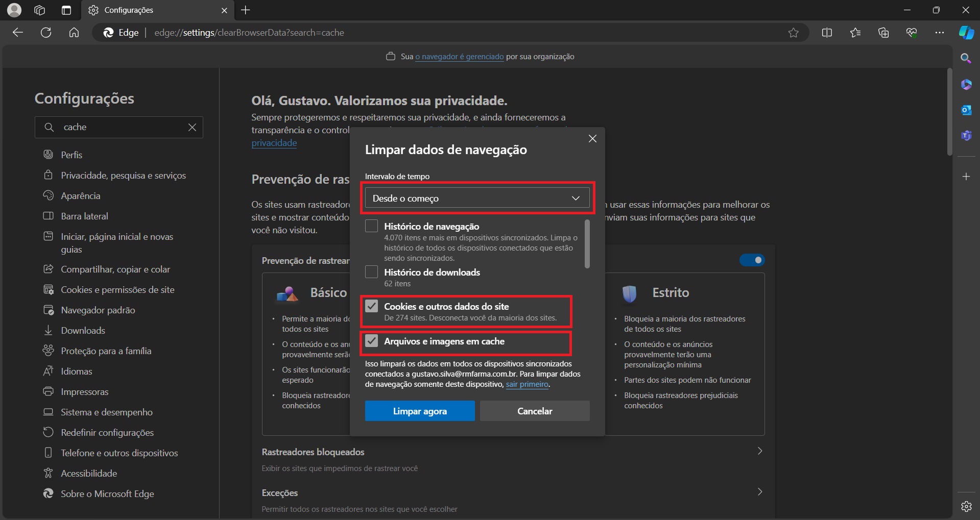The image size is (980, 520).
Task: Click the browser refresh icon
Action: coord(46,33)
